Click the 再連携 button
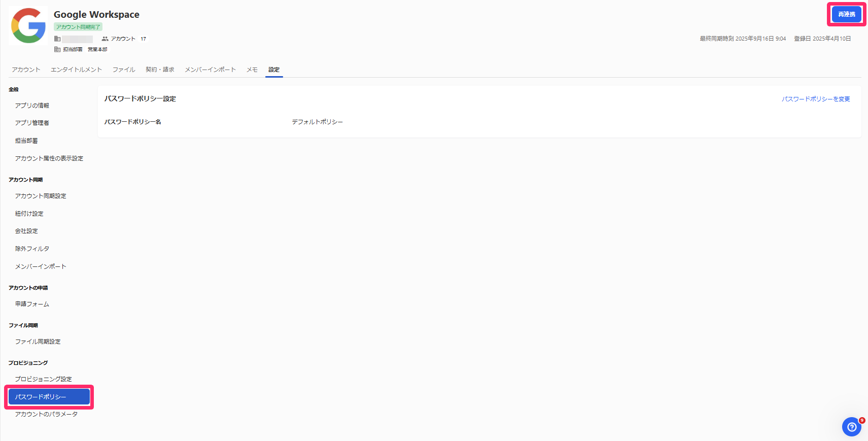868x441 pixels. (846, 14)
